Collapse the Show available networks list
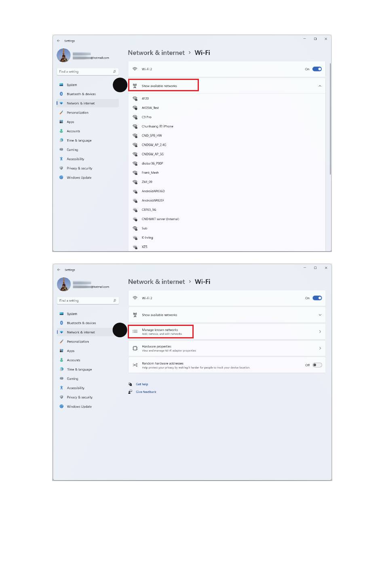Image resolution: width=384 pixels, height=588 pixels. [x=320, y=86]
